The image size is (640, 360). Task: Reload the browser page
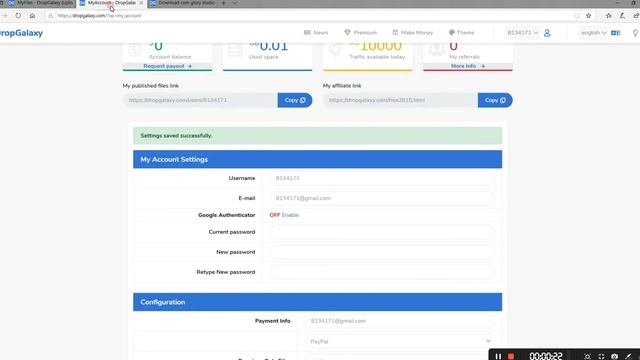pyautogui.click(x=18, y=16)
